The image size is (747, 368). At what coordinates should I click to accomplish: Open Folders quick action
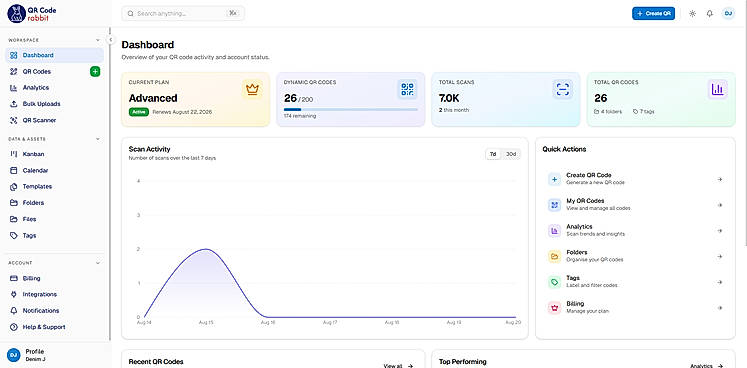[x=636, y=256]
